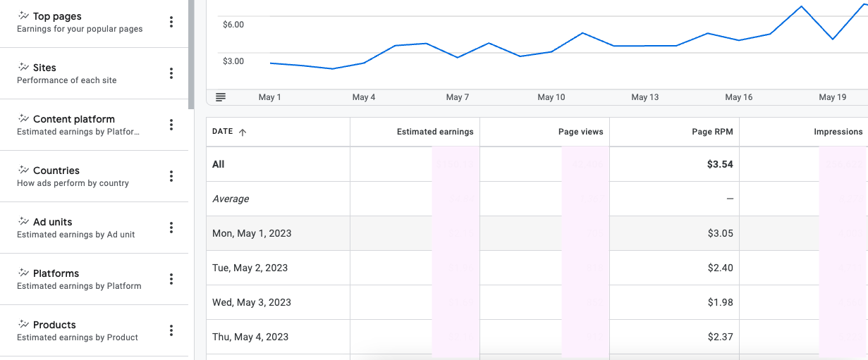Click the $6.00 label on the chart axis
868x360 pixels.
click(x=233, y=25)
